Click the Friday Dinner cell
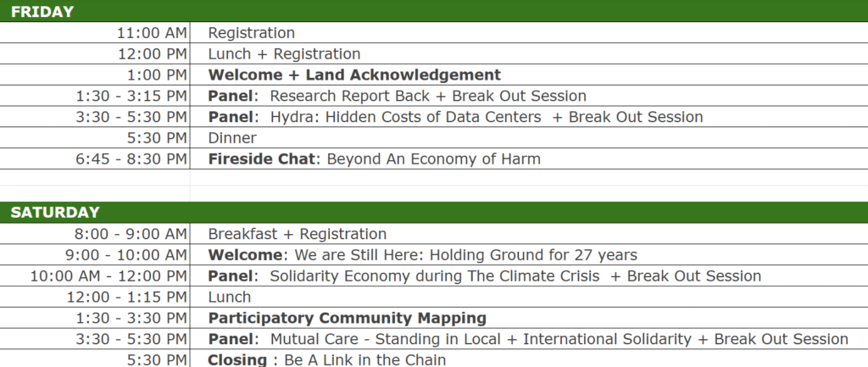This screenshot has width=868, height=367. point(529,138)
